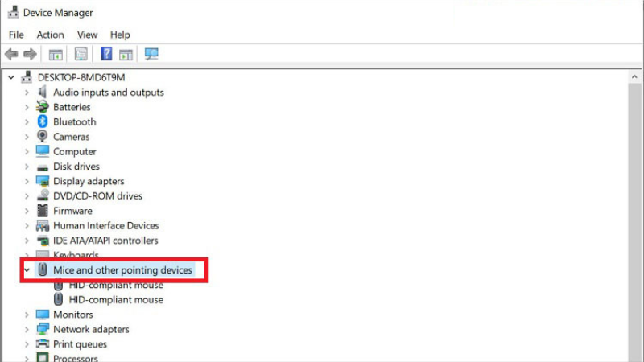644x362 pixels.
Task: Select the Firmware label
Action: coord(72,211)
